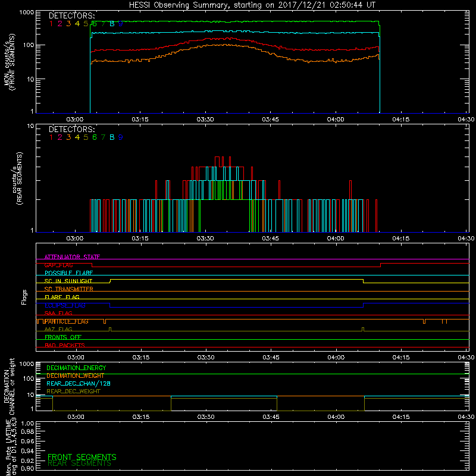Click the GAP_FLAG label
Screen dimensions: 476x476
coord(58,265)
